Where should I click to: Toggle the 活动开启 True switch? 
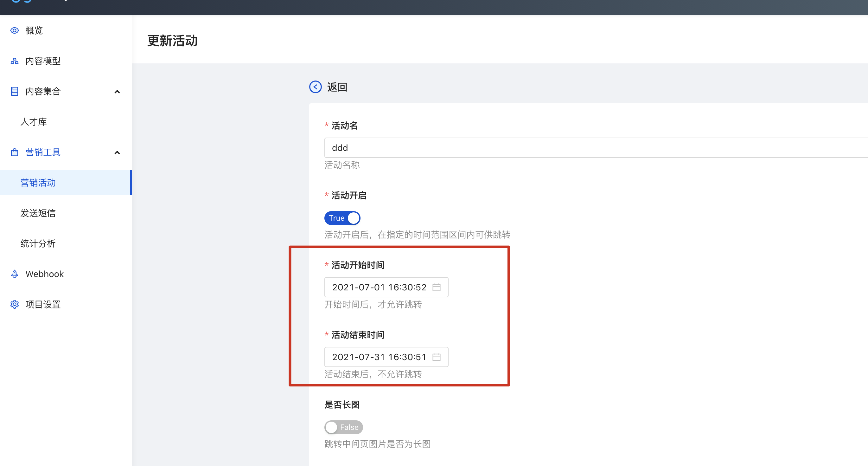342,218
